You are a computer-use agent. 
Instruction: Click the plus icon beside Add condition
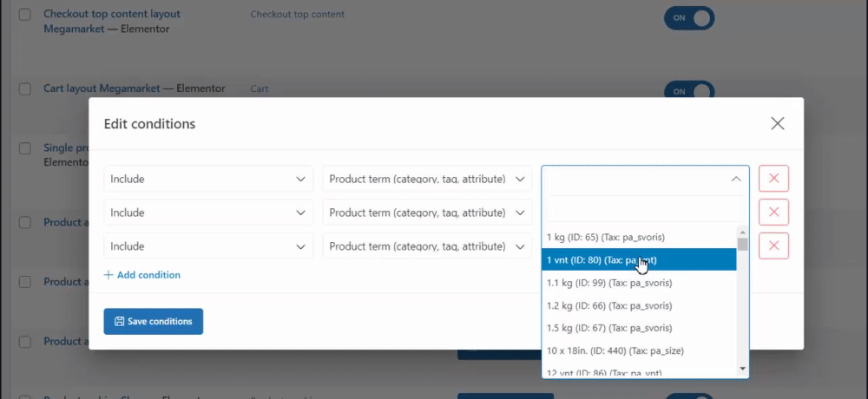coord(108,275)
